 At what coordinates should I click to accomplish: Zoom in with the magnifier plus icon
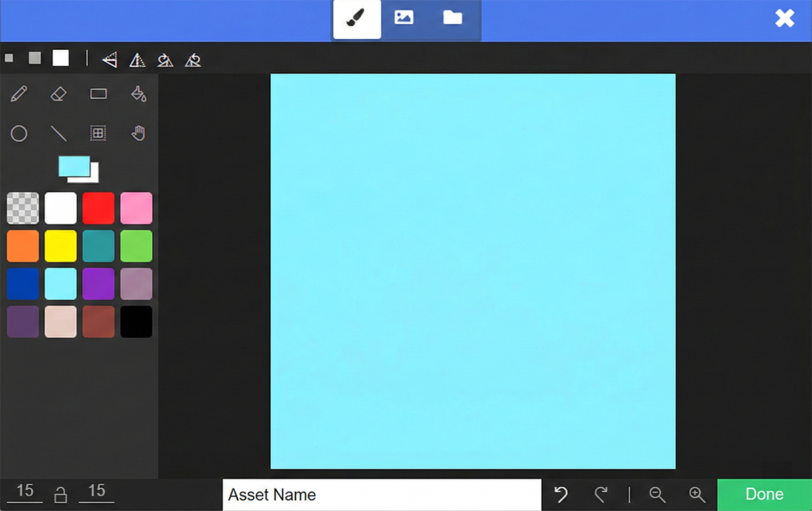point(697,495)
